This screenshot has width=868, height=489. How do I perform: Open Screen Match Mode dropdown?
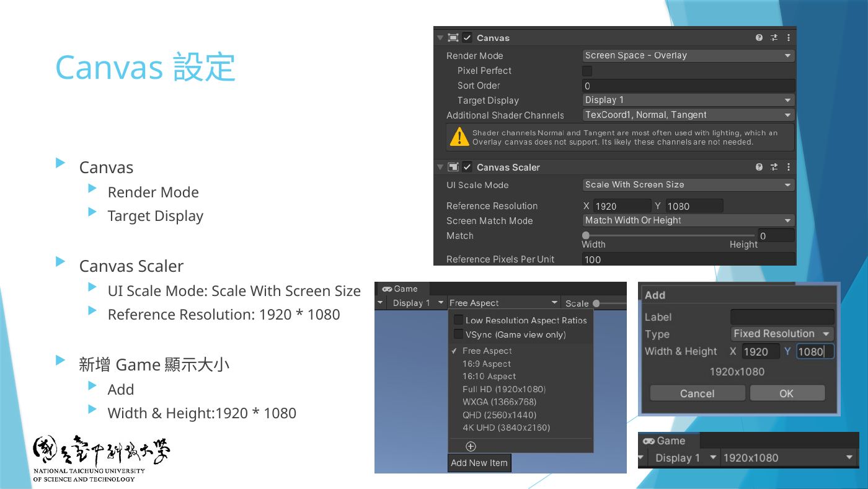688,220
